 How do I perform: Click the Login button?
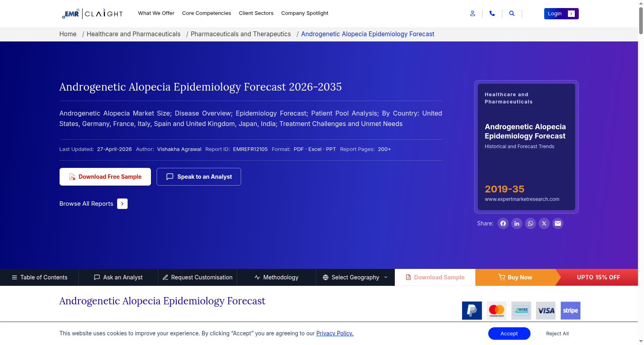click(561, 14)
